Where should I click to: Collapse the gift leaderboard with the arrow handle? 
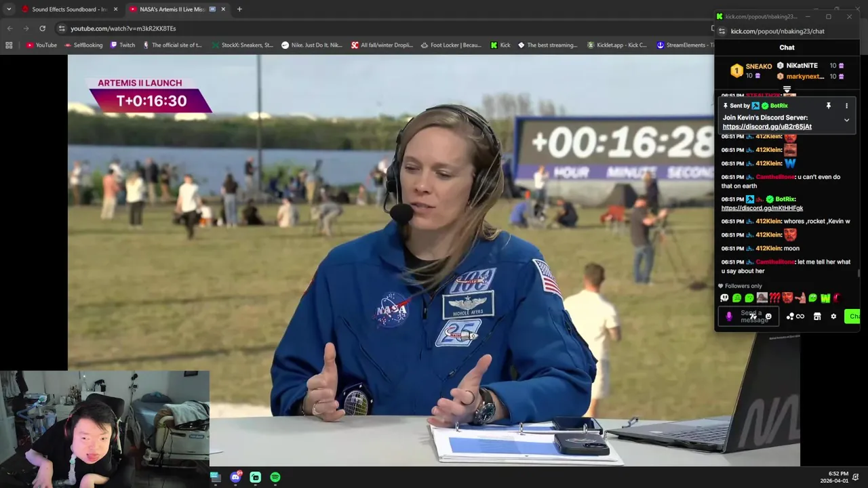787,89
